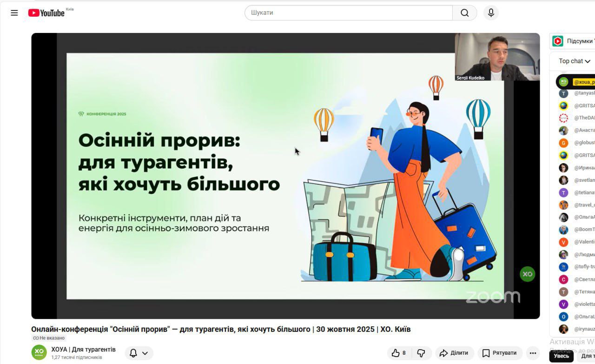Start voice search with microphone icon
The height and width of the screenshot is (364, 595).
coord(491,13)
